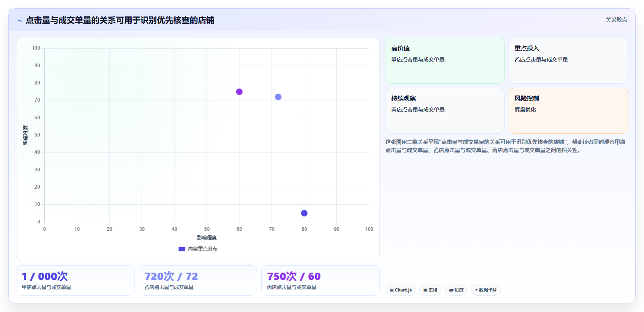Image resolution: width=644 pixels, height=312 pixels.
Task: Open the 高价值 quadrant card
Action: [x=445, y=61]
